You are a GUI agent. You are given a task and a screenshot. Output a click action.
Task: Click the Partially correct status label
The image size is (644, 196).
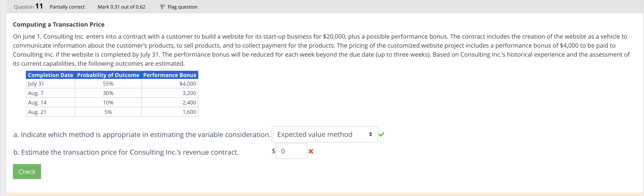pos(67,7)
